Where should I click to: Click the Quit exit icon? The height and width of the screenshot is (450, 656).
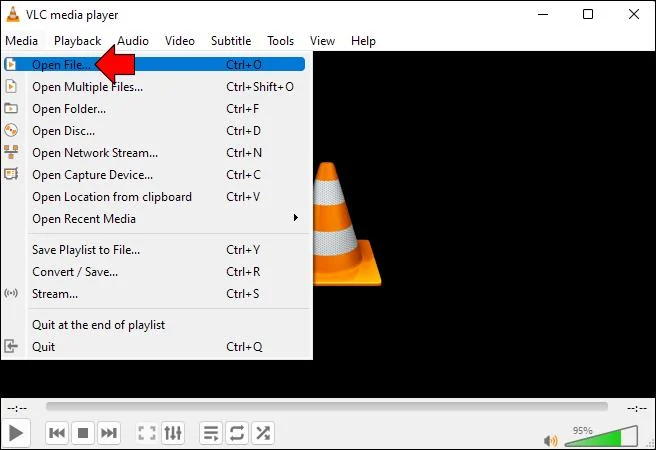(11, 346)
